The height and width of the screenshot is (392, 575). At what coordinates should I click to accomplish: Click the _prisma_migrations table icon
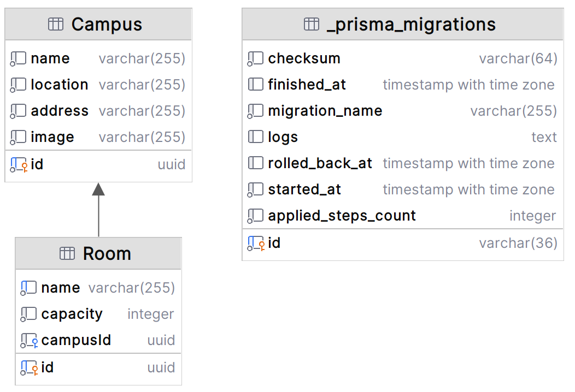click(312, 25)
